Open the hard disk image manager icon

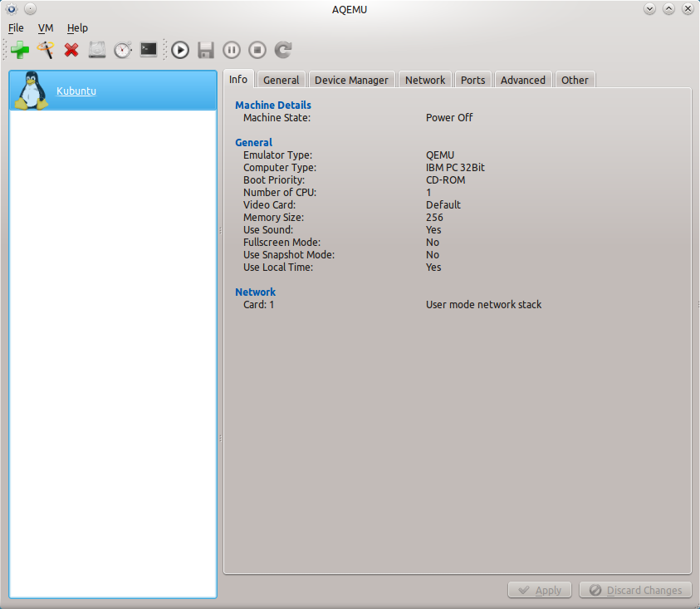97,50
